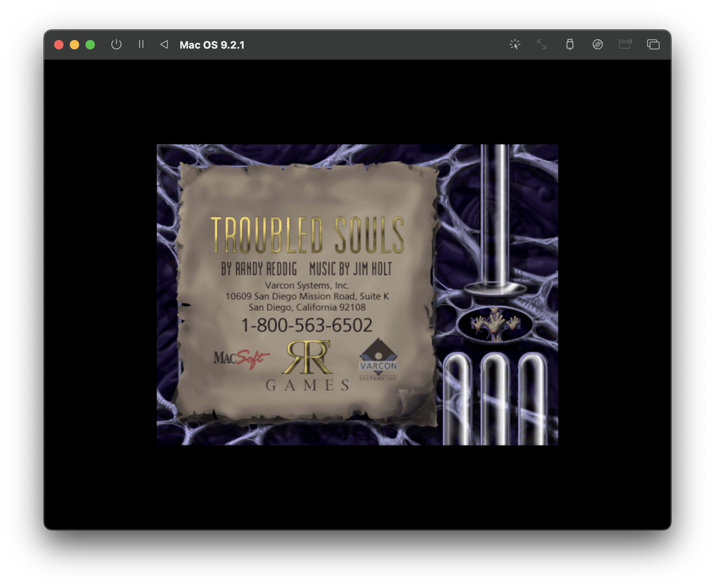
Task: Close the Mac OS 9.2.1 window
Action: (x=59, y=45)
